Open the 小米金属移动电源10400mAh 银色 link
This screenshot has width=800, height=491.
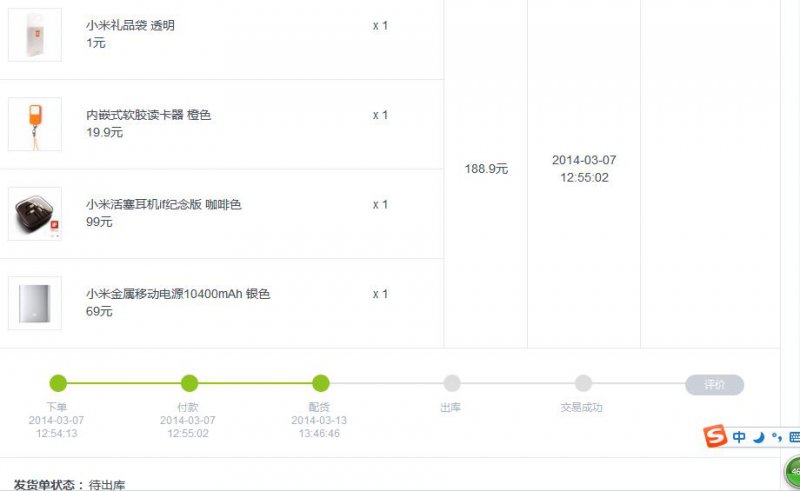[x=178, y=294]
